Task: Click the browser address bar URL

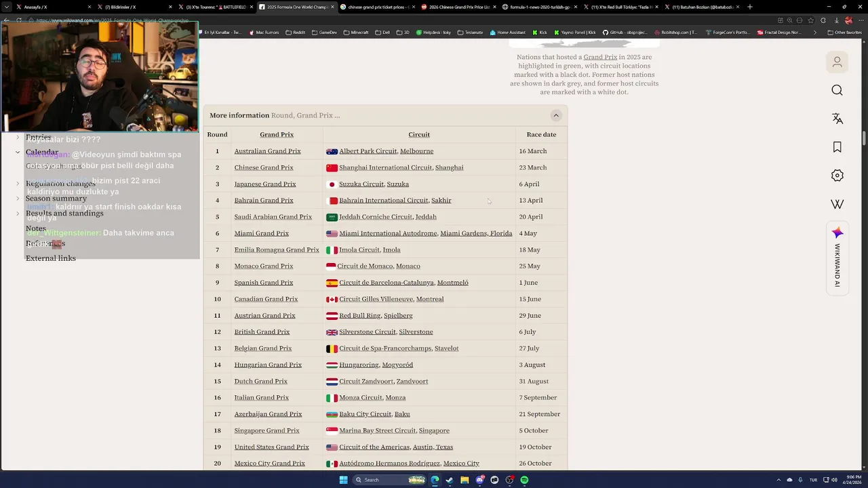Action: tap(112, 20)
